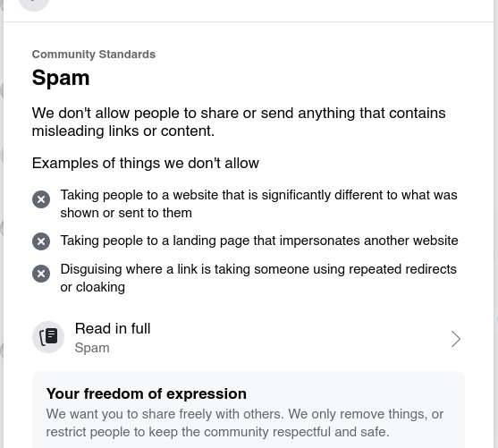The height and width of the screenshot is (448, 498).
Task: Open the Read in full chevron arrow
Action: pos(456,339)
